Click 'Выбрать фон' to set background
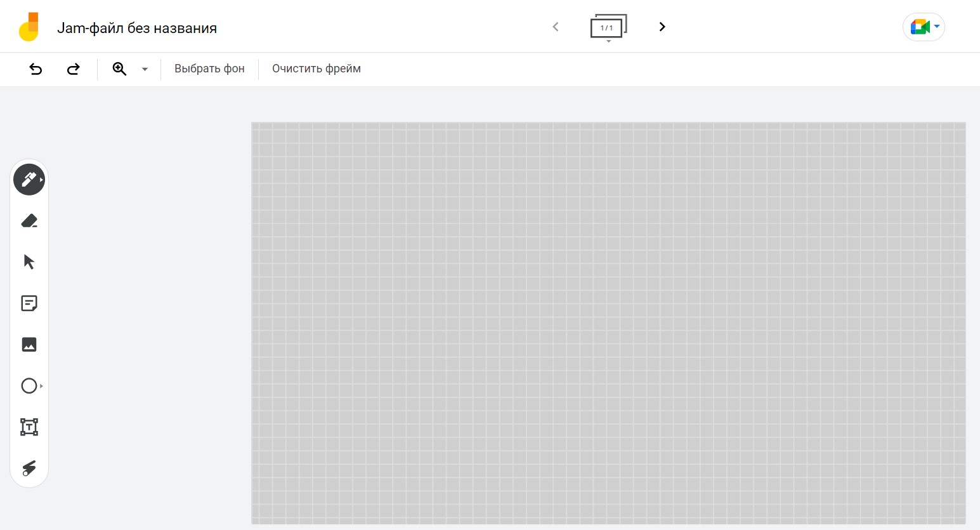Screen dimensions: 980x530 209,69
